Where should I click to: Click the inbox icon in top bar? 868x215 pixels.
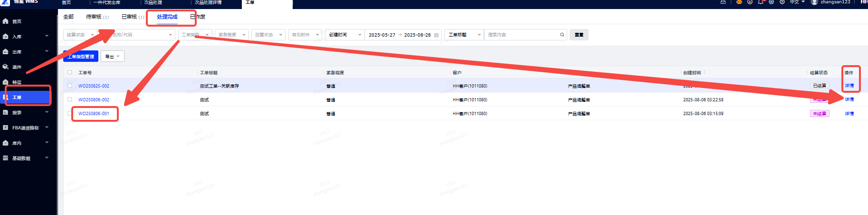[x=723, y=2]
